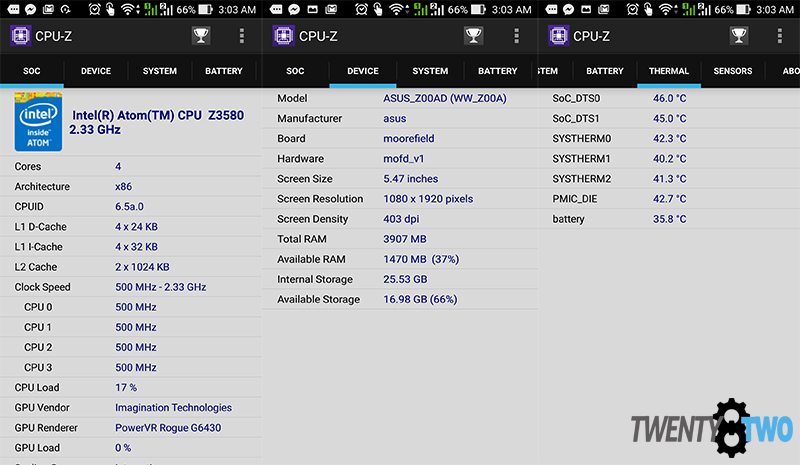Tap L1 I-Cache value 4 x 32 KB
Image resolution: width=800 pixels, height=465 pixels.
(136, 247)
